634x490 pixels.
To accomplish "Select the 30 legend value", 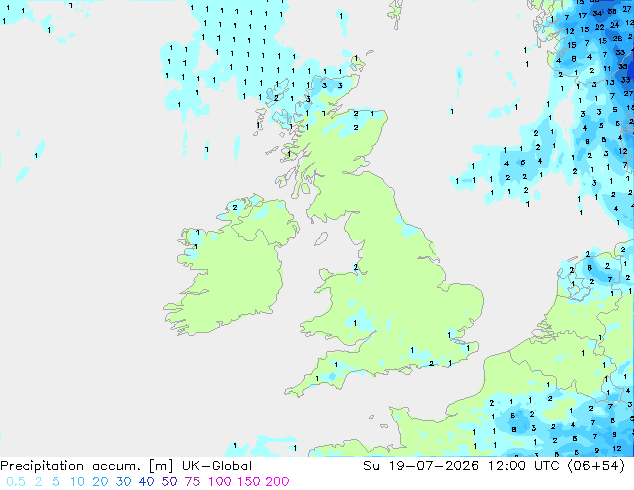I will (x=123, y=482).
